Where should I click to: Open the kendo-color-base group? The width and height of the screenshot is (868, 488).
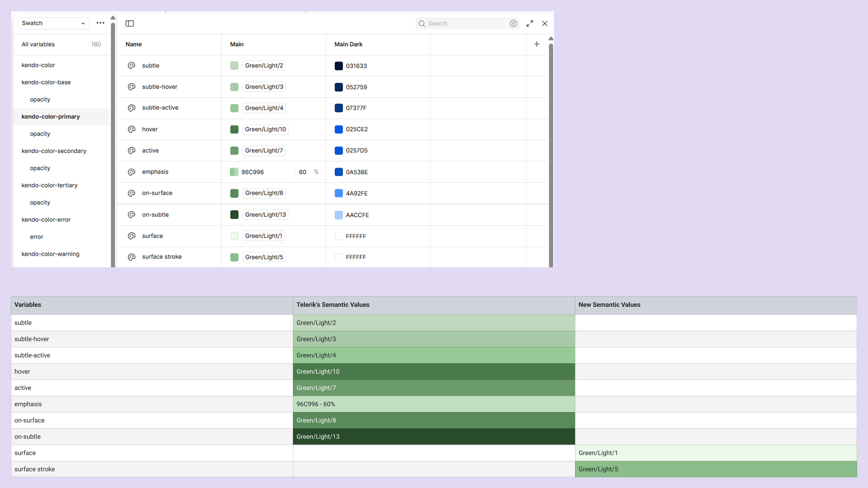46,82
